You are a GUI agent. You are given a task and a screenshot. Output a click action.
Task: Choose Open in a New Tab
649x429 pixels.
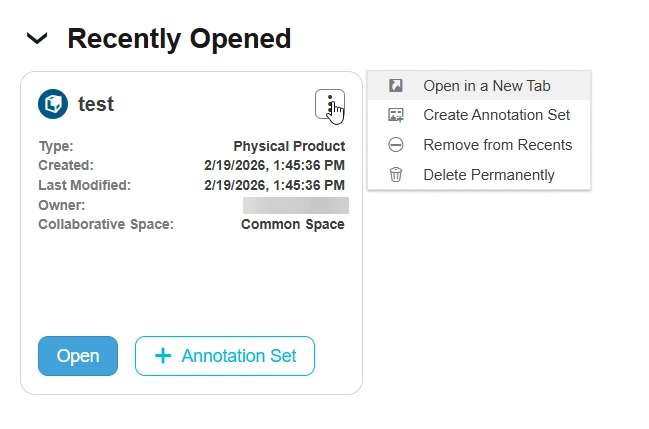(x=486, y=86)
